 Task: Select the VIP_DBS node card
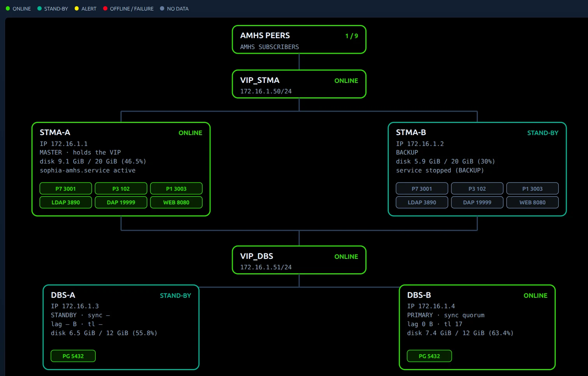coord(299,260)
